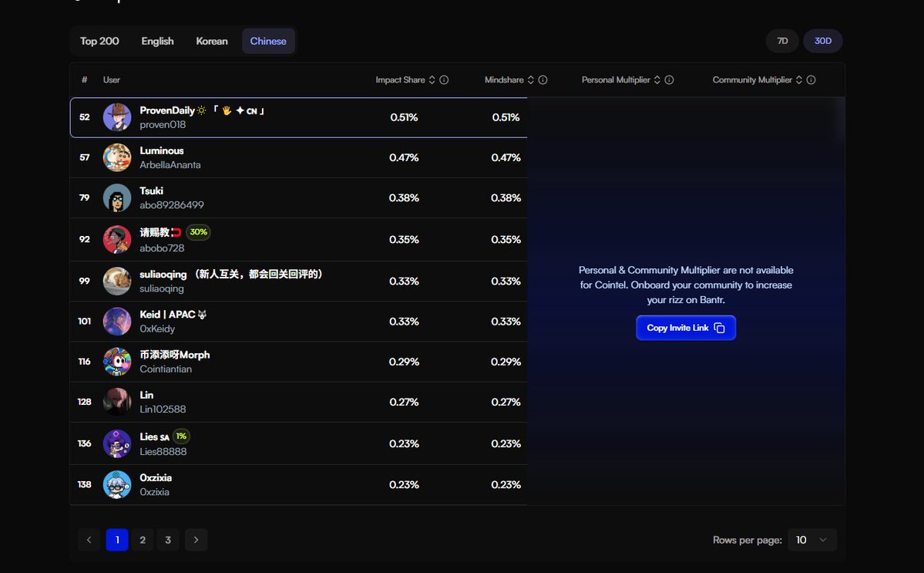This screenshot has width=924, height=573.
Task: Sort by Impact Share using the arrows
Action: (432, 80)
